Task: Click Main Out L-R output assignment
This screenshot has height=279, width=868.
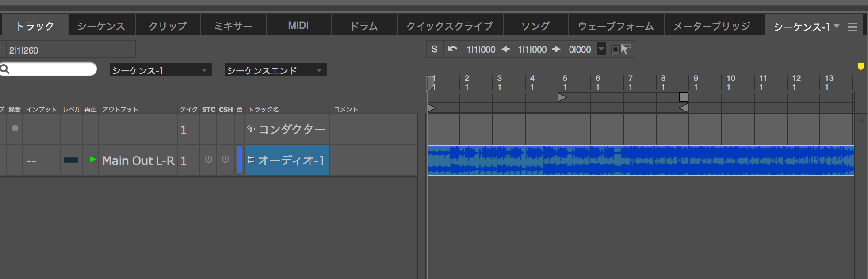Action: (x=138, y=161)
